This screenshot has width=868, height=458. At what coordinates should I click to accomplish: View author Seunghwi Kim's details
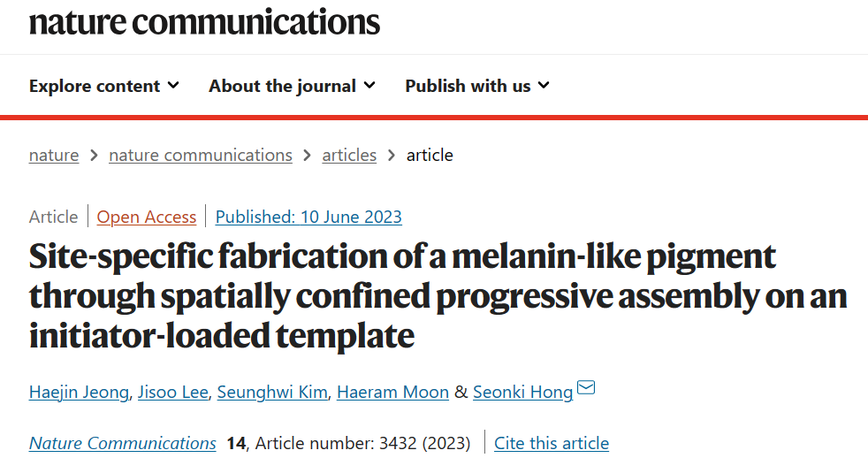tap(272, 392)
